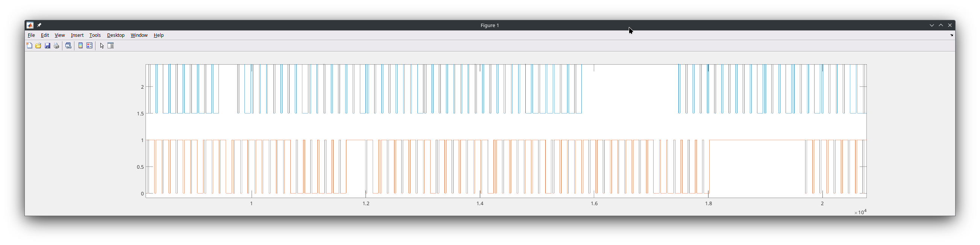Click the Link Plot toolbar icon
Viewport: 980px width, 245px height.
tap(68, 45)
